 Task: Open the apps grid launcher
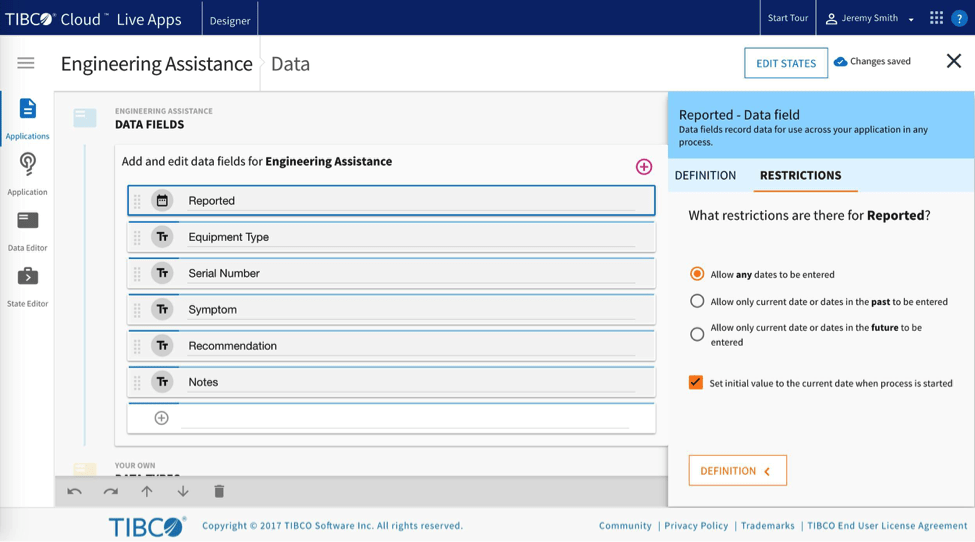pos(936,18)
